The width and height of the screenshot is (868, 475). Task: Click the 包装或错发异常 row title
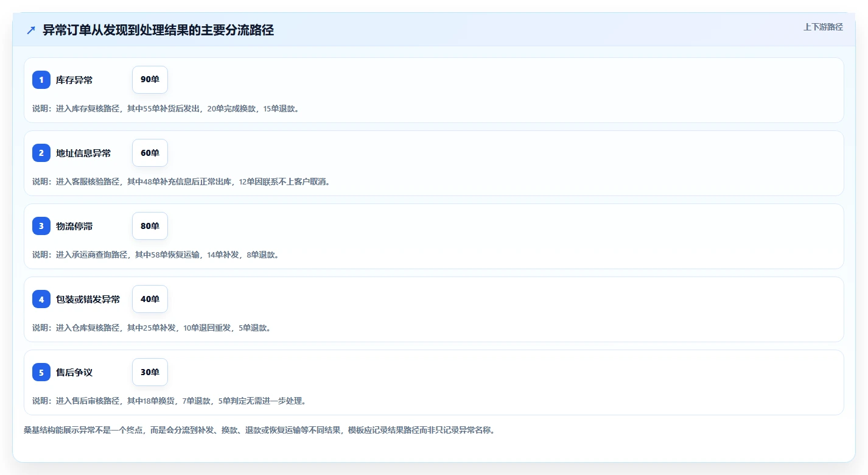(88, 299)
